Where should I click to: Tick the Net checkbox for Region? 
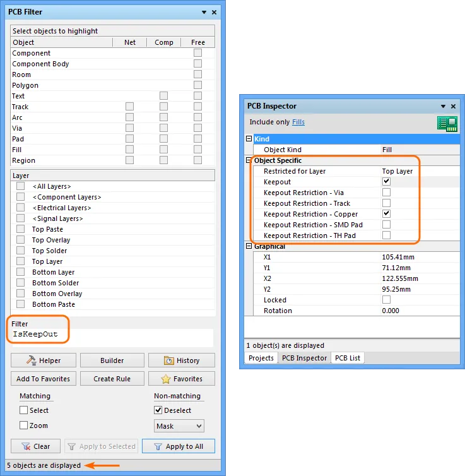(129, 160)
